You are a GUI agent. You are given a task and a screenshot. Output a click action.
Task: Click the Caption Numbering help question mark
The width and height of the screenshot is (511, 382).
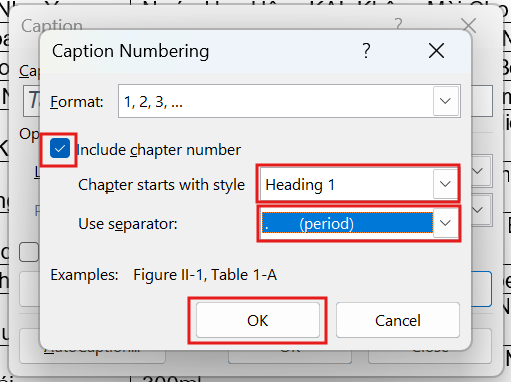[x=366, y=51]
